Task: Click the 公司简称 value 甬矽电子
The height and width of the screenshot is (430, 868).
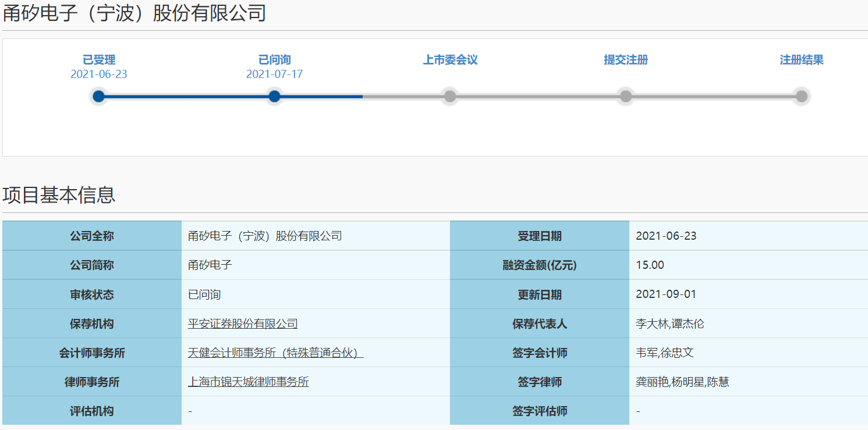Action: [x=210, y=265]
